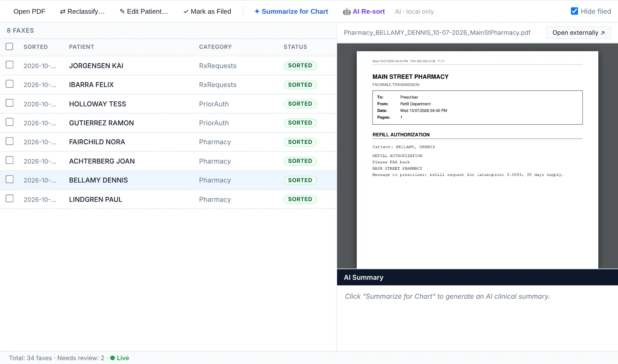Check the JORGENSEN KAI row checkbox
618x364 pixels.
(9, 65)
